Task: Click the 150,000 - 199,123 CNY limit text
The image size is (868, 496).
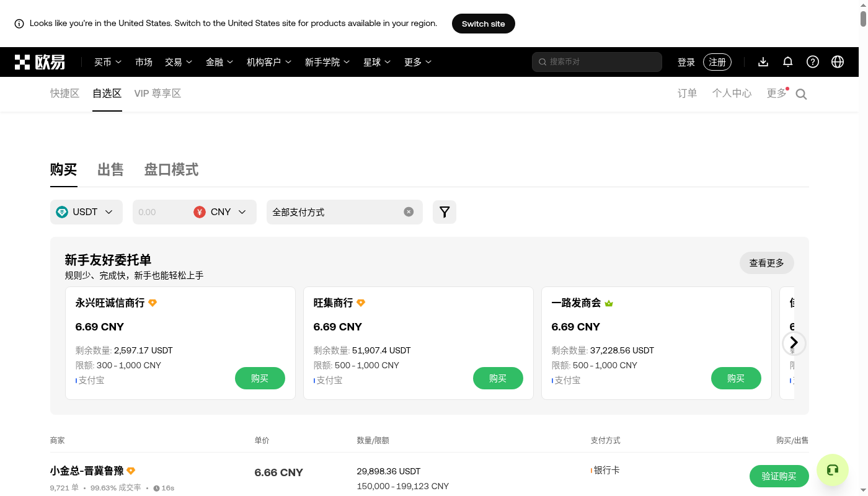Action: (x=403, y=486)
